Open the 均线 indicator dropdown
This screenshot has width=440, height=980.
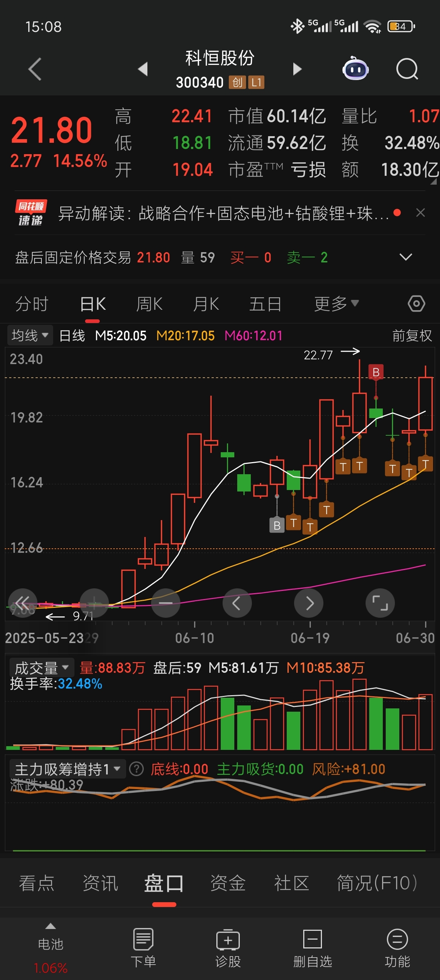tap(30, 335)
